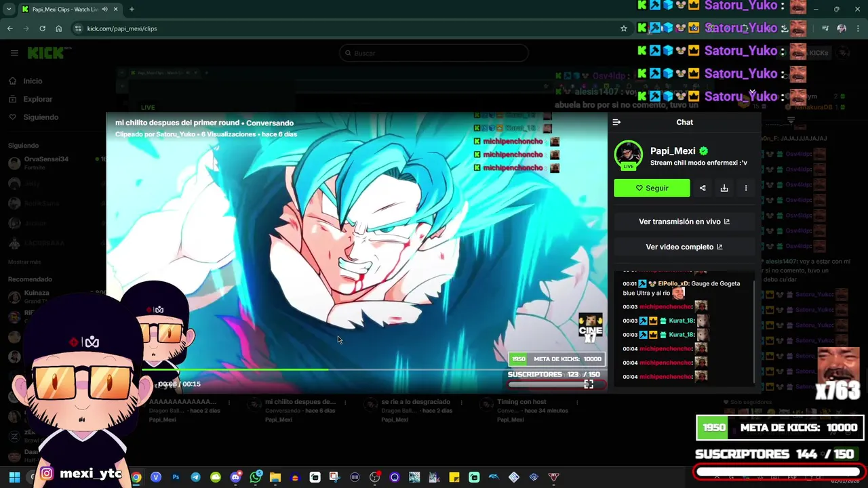The height and width of the screenshot is (488, 868).
Task: Open WhatsApp from the taskbar
Action: pyautogui.click(x=256, y=477)
